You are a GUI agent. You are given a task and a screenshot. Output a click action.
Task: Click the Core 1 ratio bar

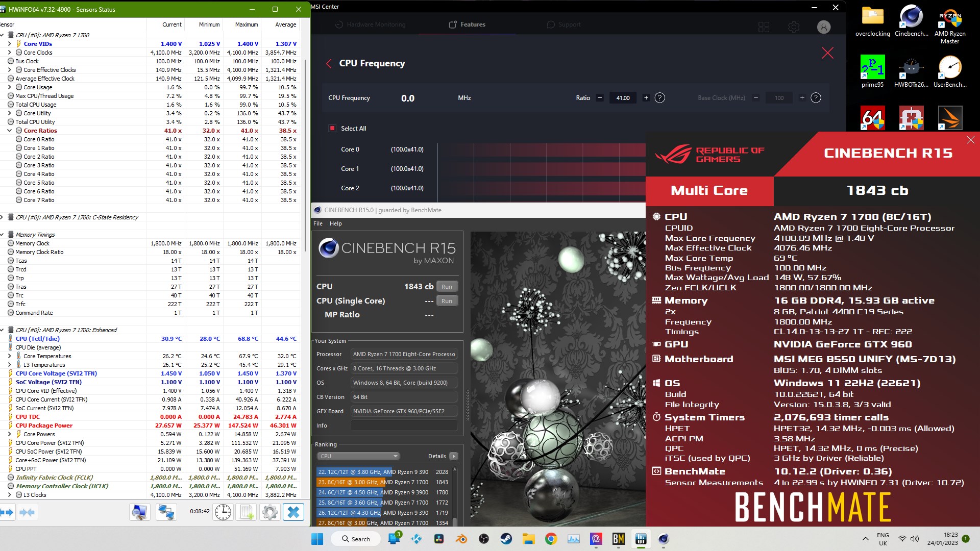(542, 169)
